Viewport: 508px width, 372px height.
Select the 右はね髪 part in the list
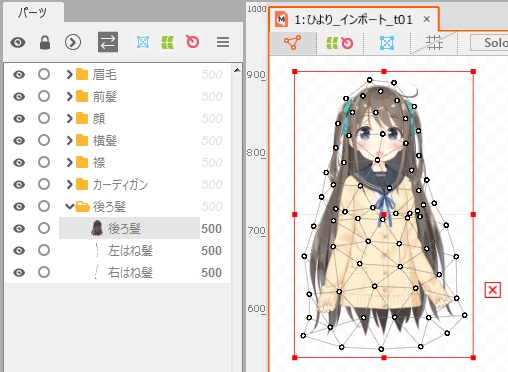tap(129, 272)
